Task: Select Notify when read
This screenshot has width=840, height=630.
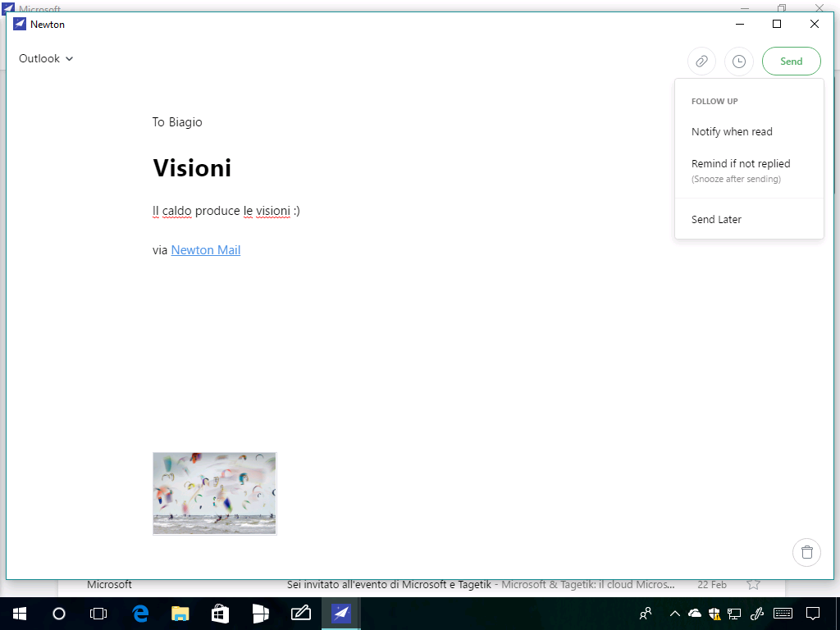Action: [x=732, y=132]
